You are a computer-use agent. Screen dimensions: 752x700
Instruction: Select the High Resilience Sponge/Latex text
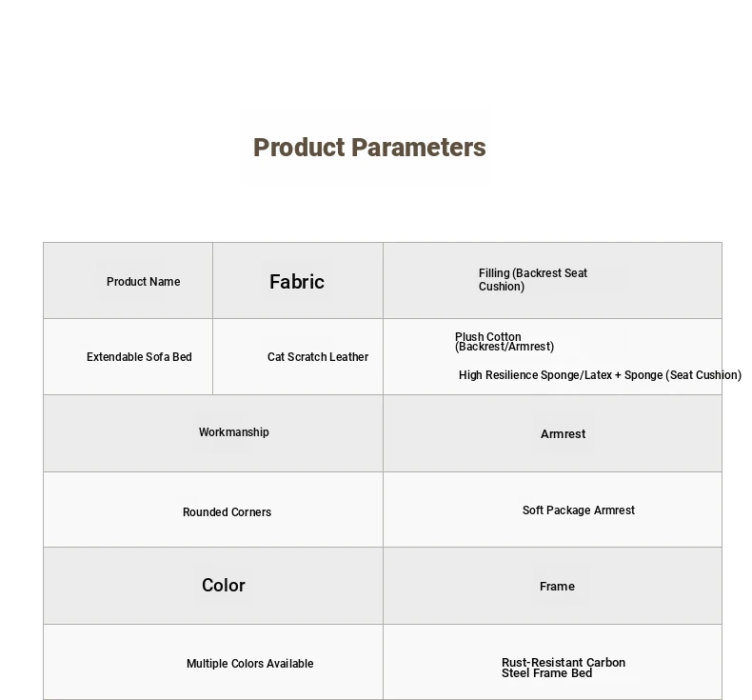[535, 374]
